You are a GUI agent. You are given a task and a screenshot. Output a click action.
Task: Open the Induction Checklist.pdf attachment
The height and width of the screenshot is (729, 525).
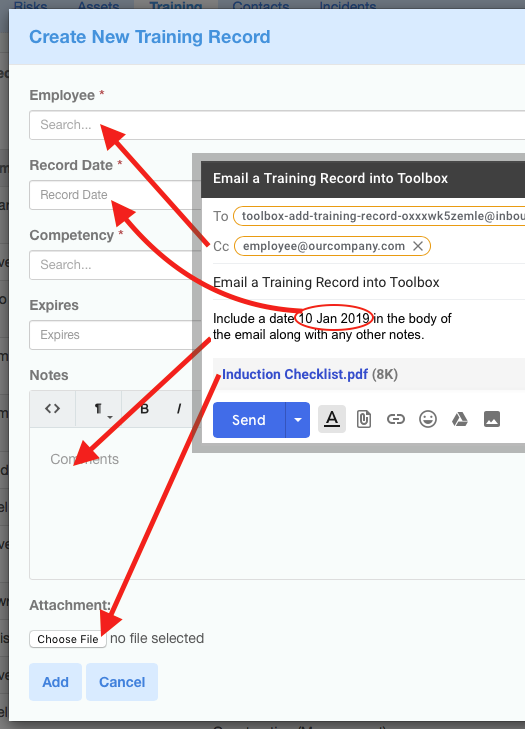[295, 374]
